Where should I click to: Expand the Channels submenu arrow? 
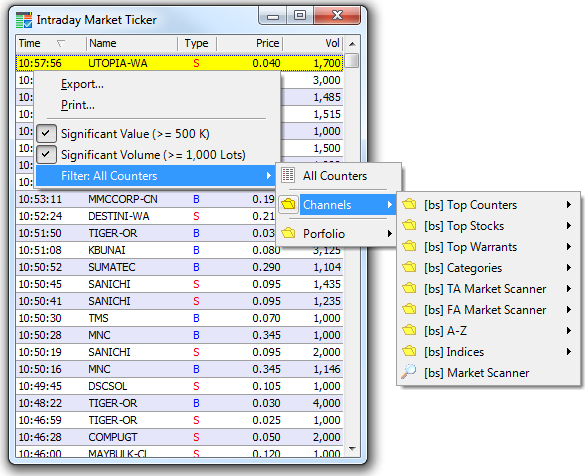(x=389, y=204)
